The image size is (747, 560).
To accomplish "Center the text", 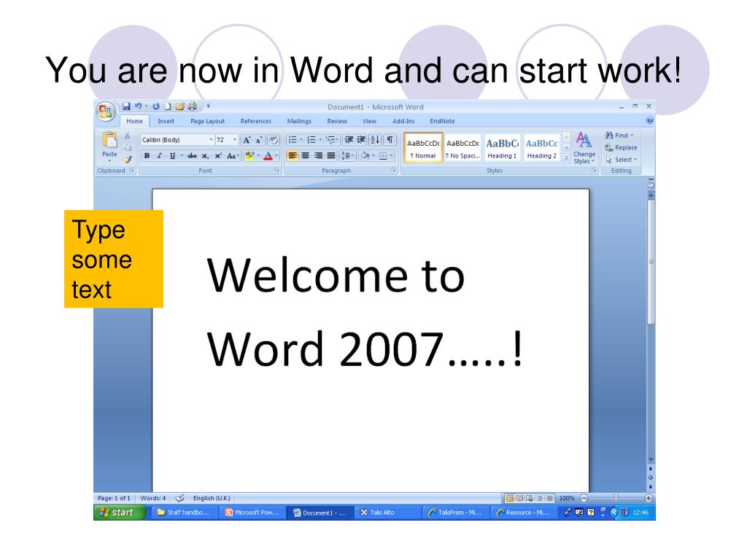I will pyautogui.click(x=306, y=156).
